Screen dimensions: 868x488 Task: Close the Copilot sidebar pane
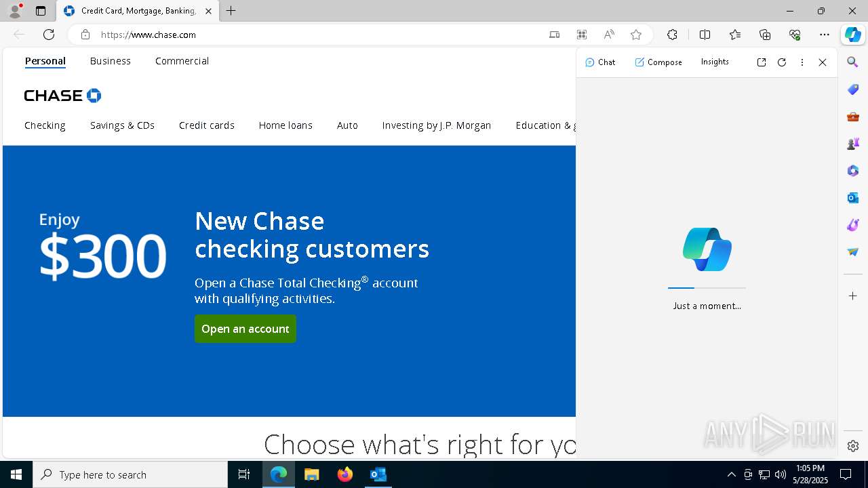point(823,62)
